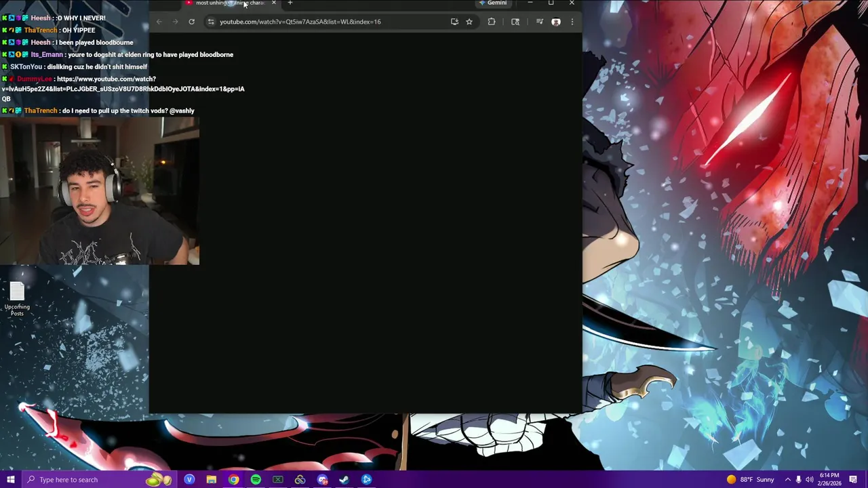Switch to Google Chrome on the taskbar

[x=233, y=480]
